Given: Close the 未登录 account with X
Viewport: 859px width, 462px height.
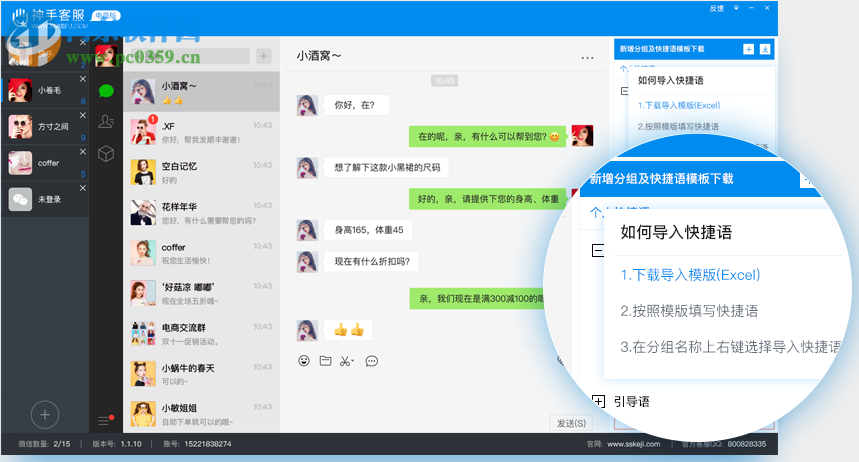Looking at the screenshot, I should point(83,188).
